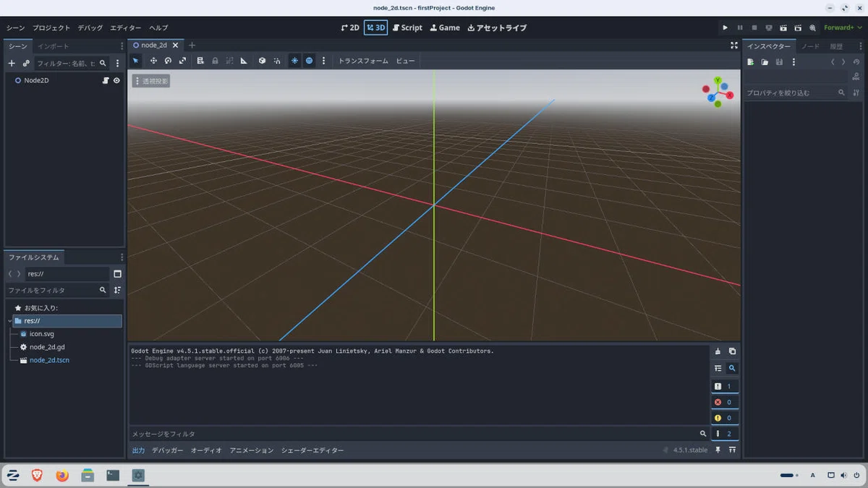Open Inspector property tools settings icon
868x488 pixels.
coord(856,93)
